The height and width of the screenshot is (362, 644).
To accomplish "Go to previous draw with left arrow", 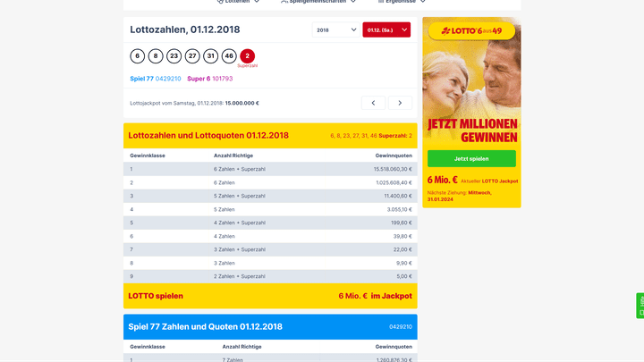I will (373, 103).
